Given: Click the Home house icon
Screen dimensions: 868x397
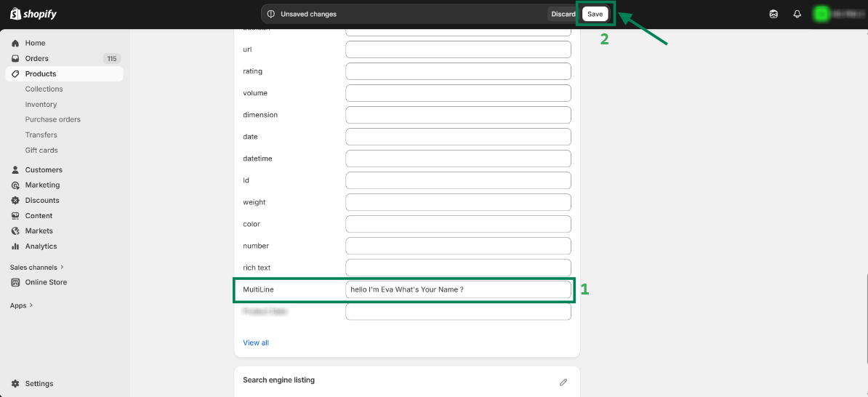Looking at the screenshot, I should (15, 43).
